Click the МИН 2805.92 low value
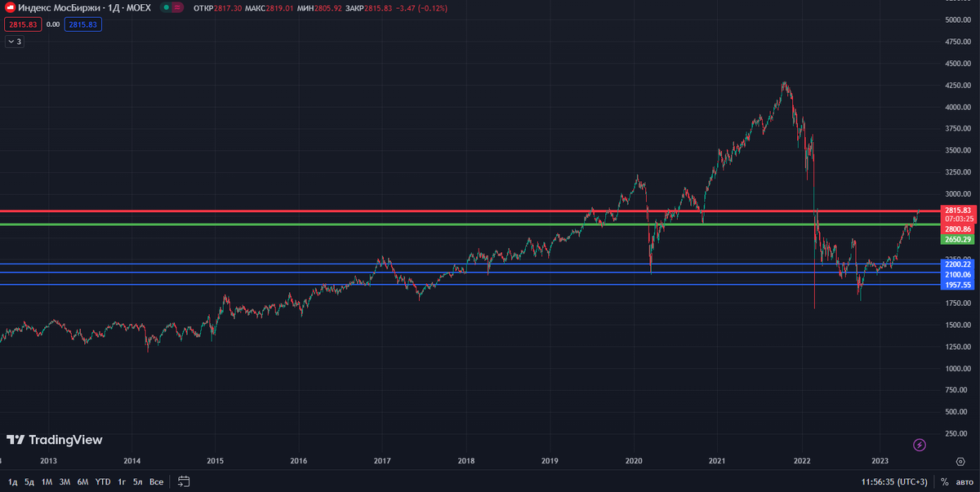980x492 pixels. coord(329,7)
